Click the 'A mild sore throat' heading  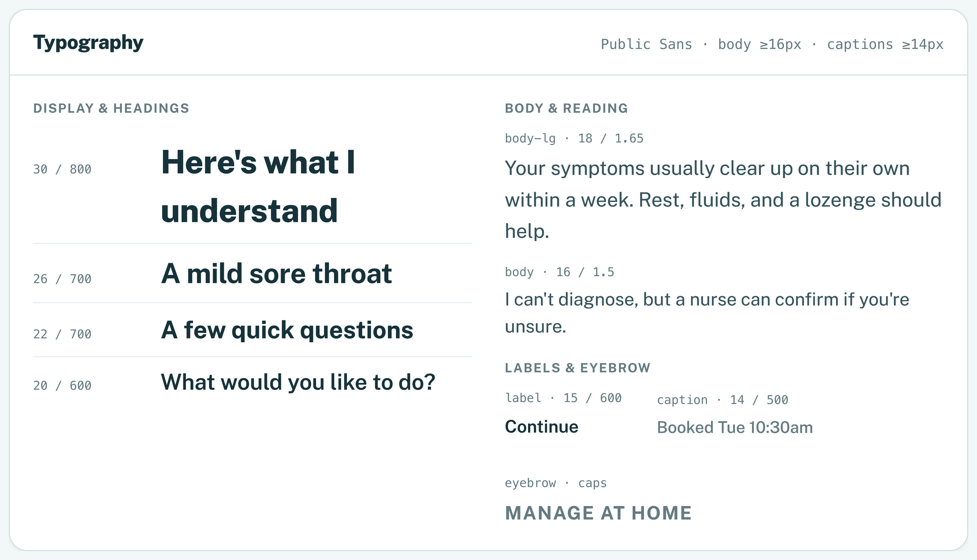276,274
